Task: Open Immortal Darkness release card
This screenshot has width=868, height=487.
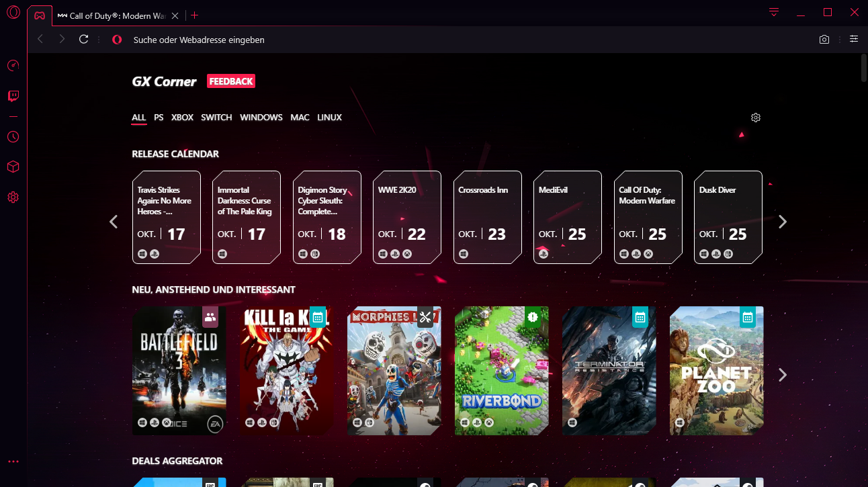Action: pos(247,218)
